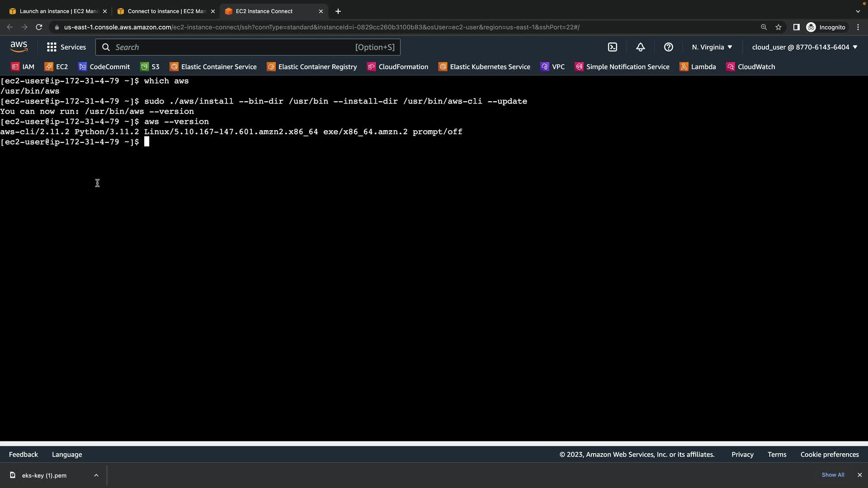Click Show All downloads button
Viewport: 868px width, 488px height.
833,475
